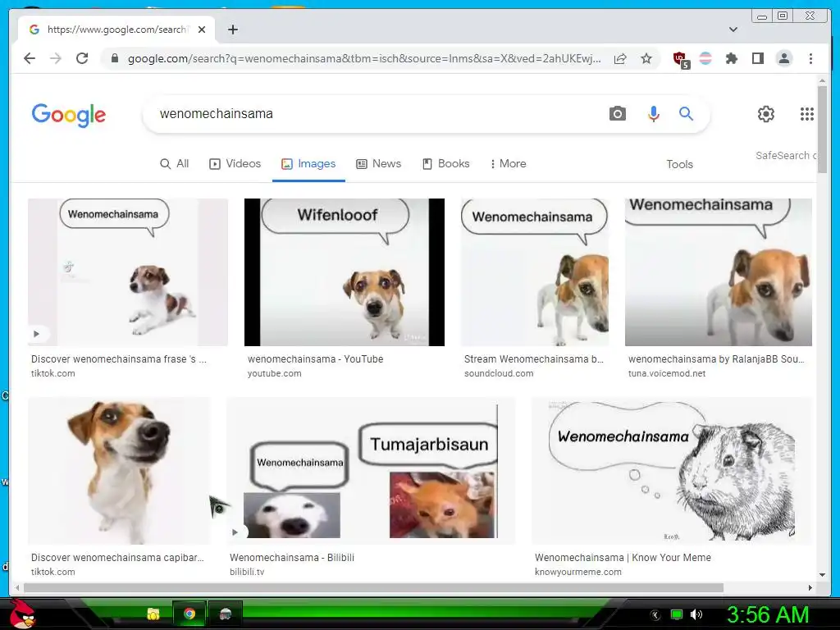
Task: Toggle the browser side panel
Action: tap(757, 58)
